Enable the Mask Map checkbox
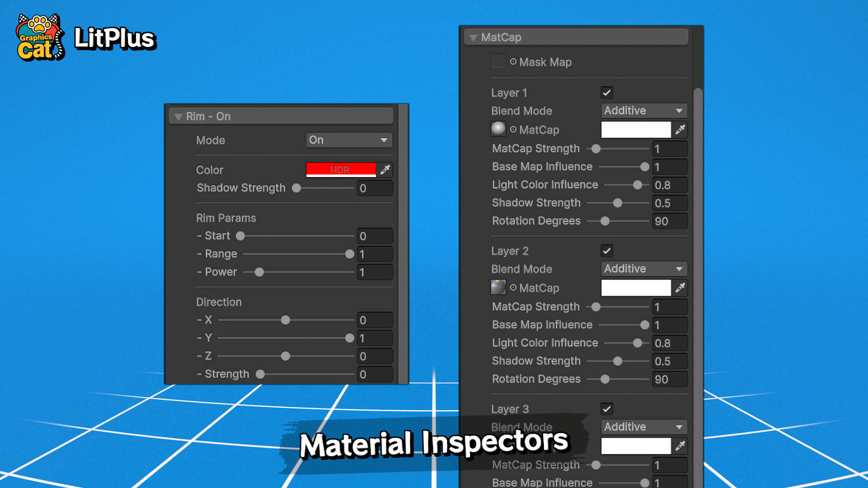The width and height of the screenshot is (868, 488). click(498, 61)
